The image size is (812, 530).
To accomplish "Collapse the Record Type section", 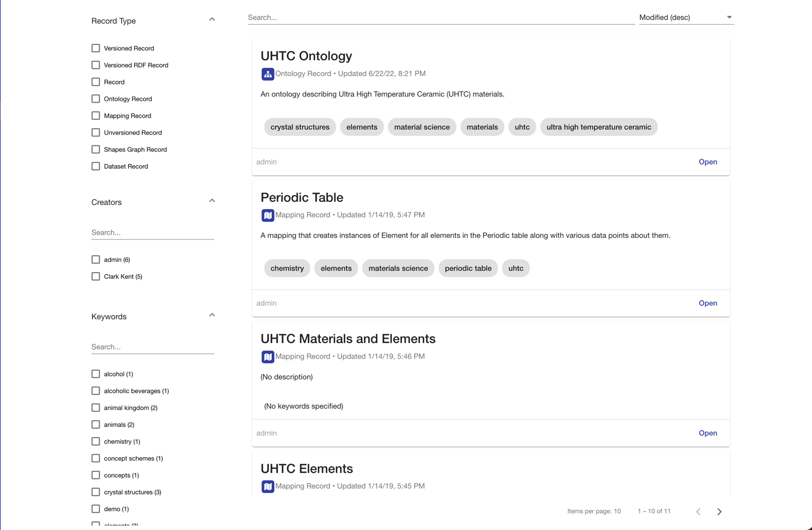I will [212, 19].
